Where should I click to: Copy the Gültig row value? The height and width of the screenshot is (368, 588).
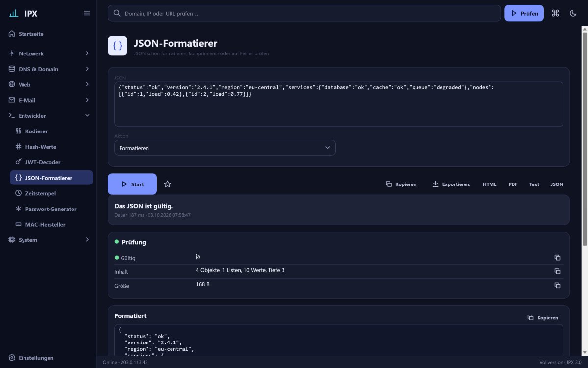point(557,257)
